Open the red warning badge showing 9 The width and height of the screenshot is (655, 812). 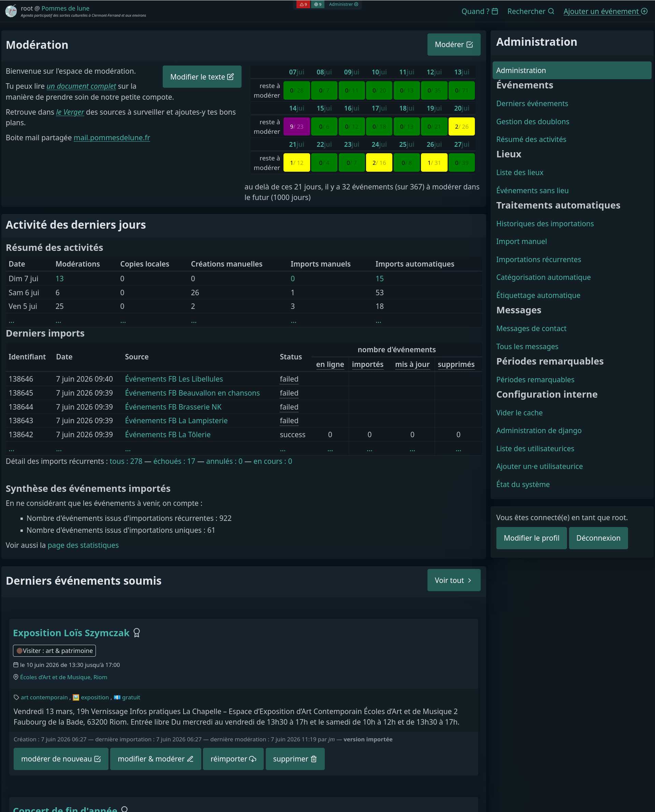303,4
